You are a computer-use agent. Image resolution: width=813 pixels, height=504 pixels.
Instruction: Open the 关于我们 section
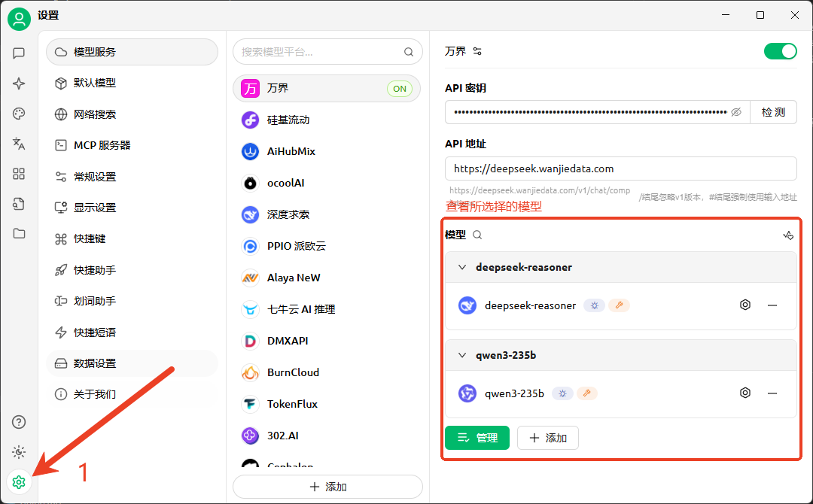[132, 394]
